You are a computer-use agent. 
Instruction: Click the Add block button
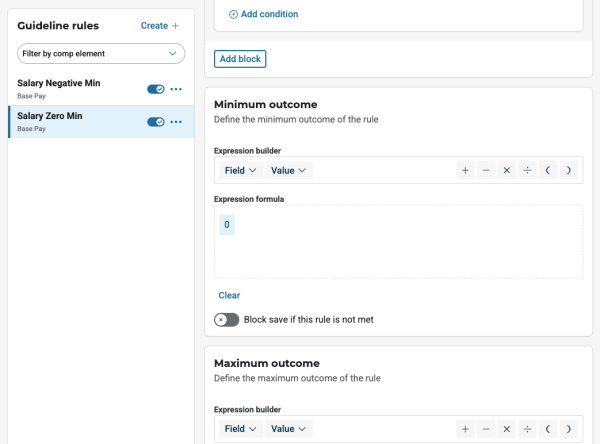pos(240,59)
